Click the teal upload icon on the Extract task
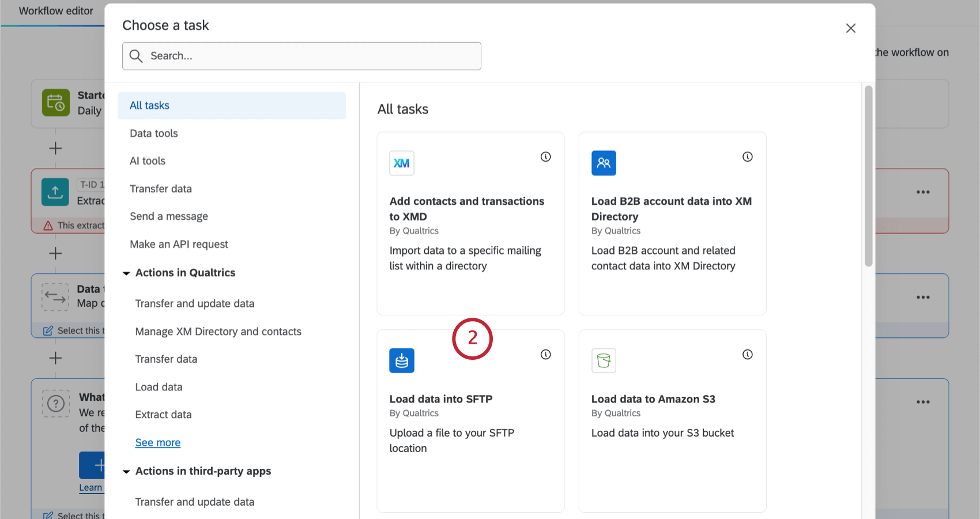 [55, 192]
